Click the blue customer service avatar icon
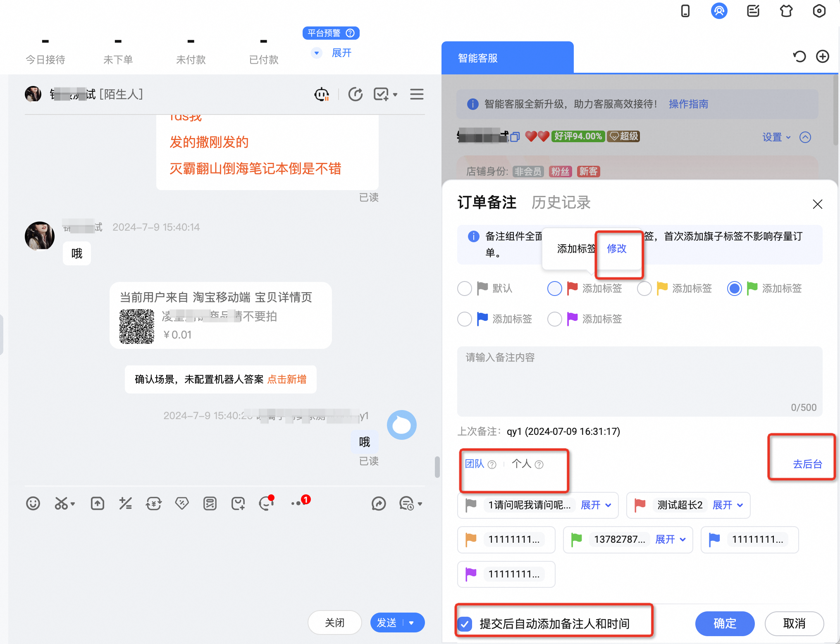The width and height of the screenshot is (840, 644). click(x=719, y=11)
